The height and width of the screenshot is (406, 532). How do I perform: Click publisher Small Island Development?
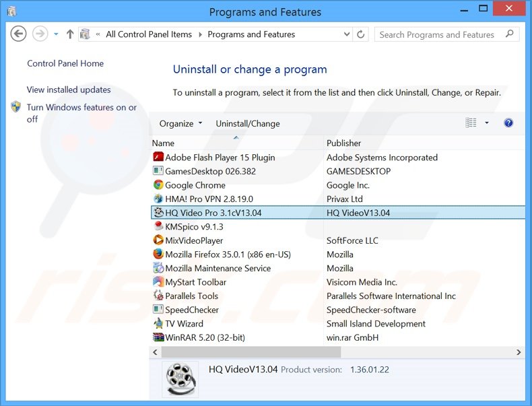[x=376, y=324]
